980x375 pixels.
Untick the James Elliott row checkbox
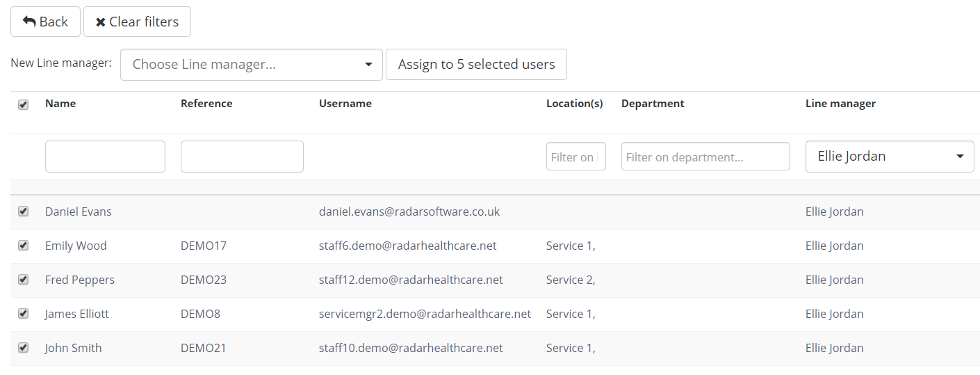[24, 314]
